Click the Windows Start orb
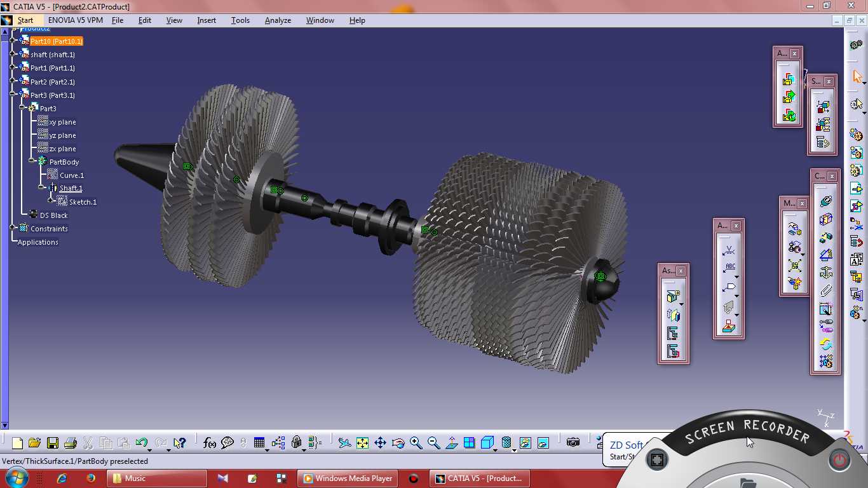Screen dimensions: 868x488 tap(15, 478)
